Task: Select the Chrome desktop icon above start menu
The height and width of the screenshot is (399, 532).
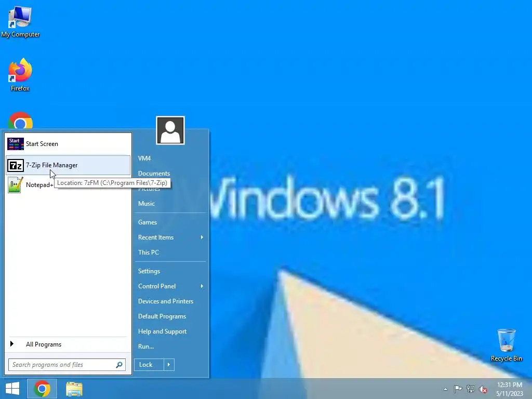Action: [x=20, y=121]
